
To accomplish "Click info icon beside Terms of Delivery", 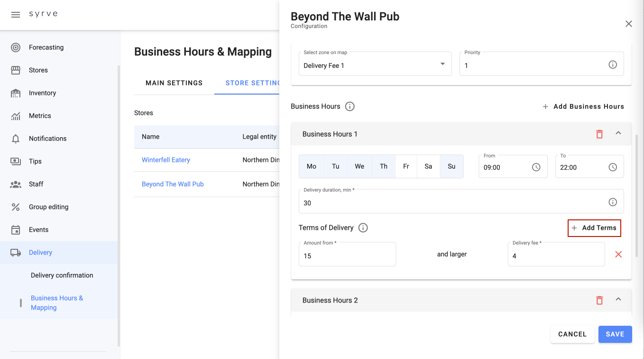I will 363,228.
